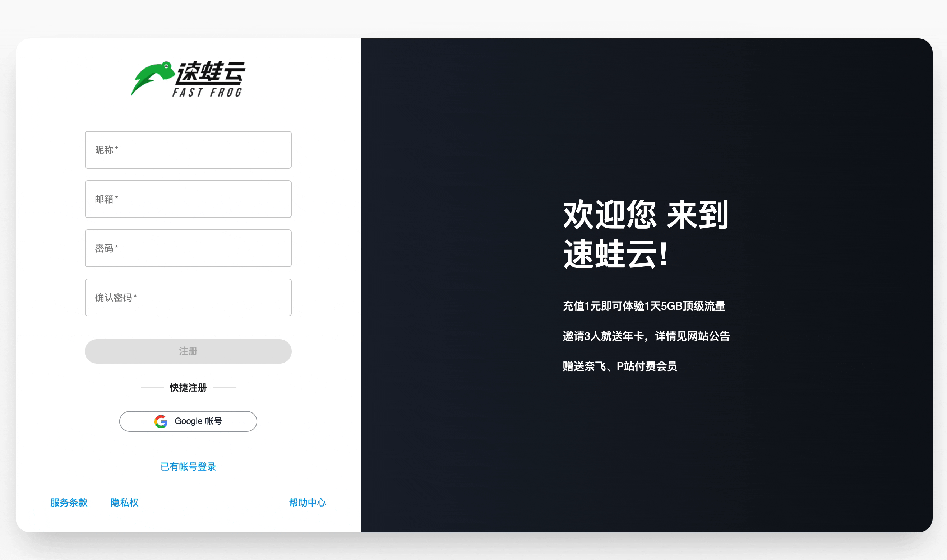Navigate to the existing account sign-in page
Viewport: 947px width, 560px height.
(188, 466)
